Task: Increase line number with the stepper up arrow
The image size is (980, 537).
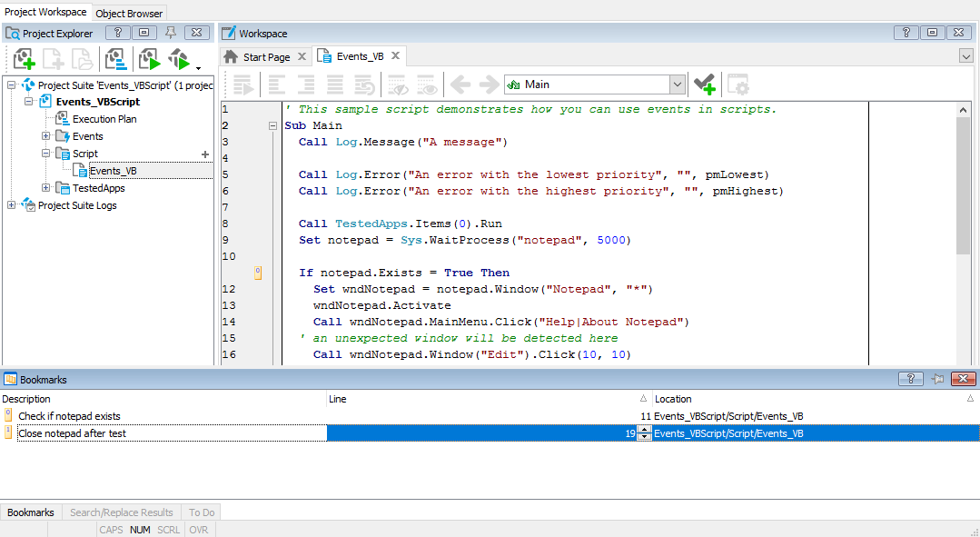Action: click(x=645, y=430)
